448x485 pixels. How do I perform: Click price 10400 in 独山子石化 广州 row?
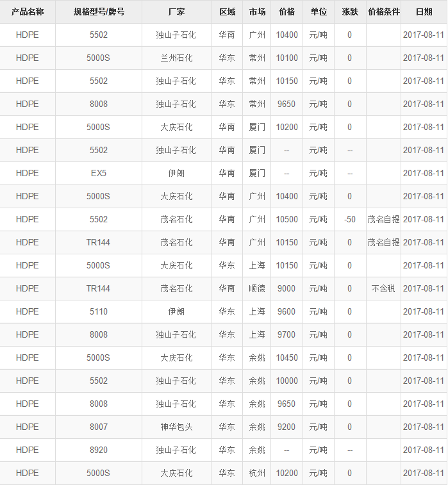point(286,35)
